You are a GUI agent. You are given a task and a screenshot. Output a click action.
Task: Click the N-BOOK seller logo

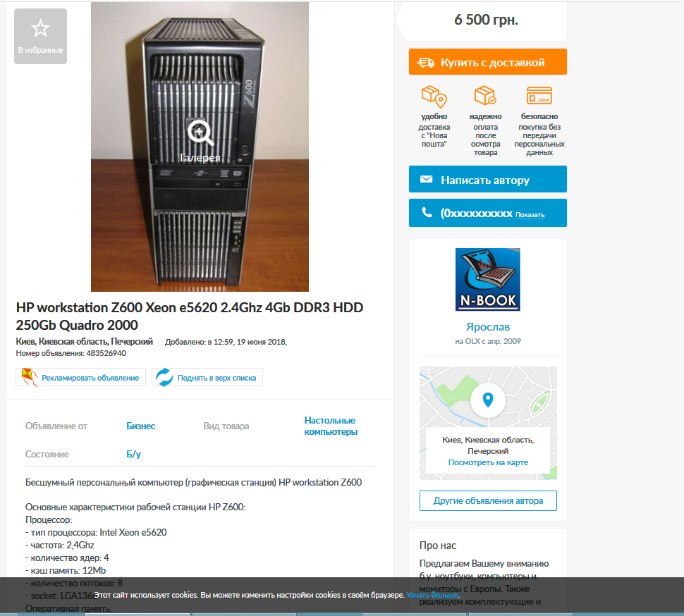(488, 279)
